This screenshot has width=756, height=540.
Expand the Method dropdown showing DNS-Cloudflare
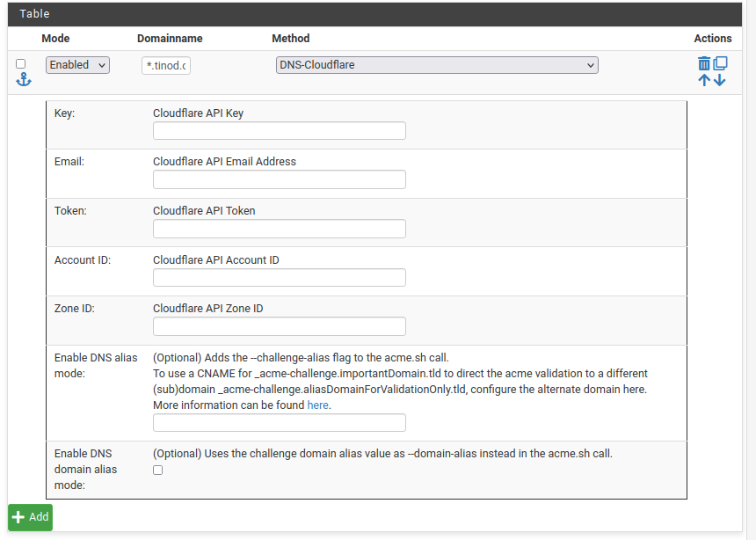437,65
